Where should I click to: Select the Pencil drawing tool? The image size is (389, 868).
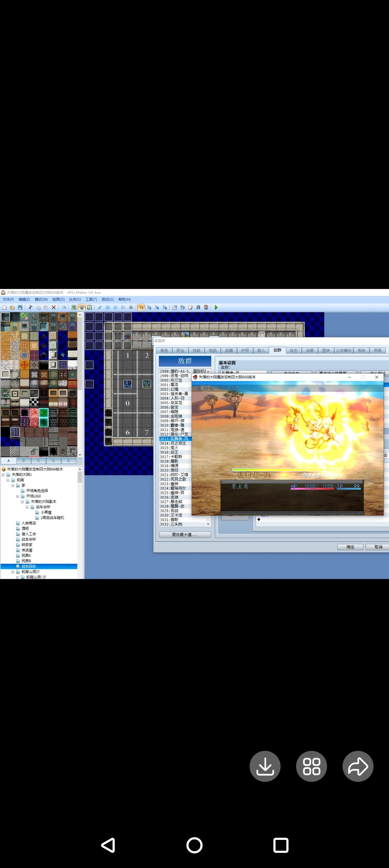tap(100, 307)
